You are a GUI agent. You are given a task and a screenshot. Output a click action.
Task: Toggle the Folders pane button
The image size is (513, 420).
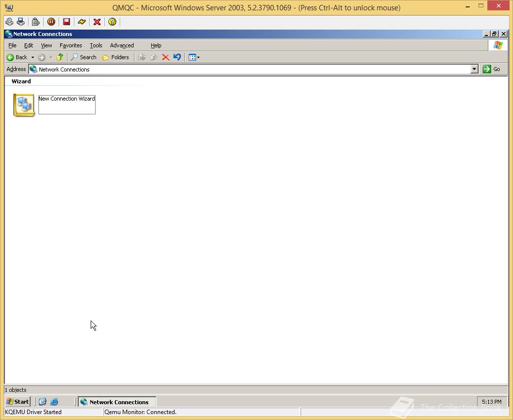[x=115, y=57]
